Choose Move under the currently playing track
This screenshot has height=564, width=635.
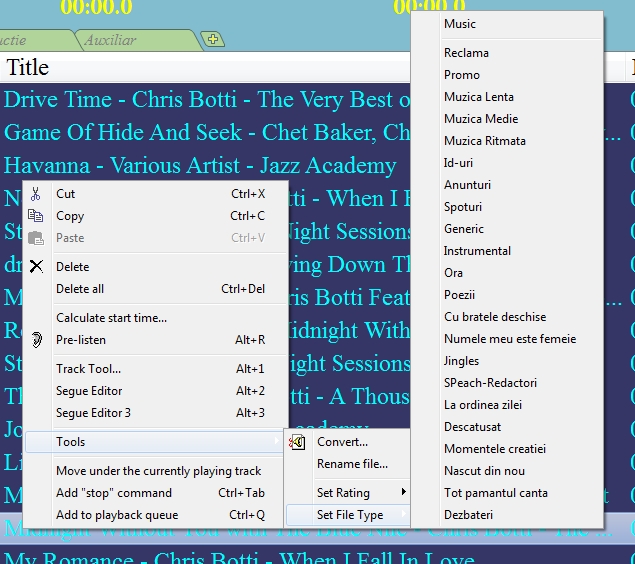pyautogui.click(x=156, y=471)
